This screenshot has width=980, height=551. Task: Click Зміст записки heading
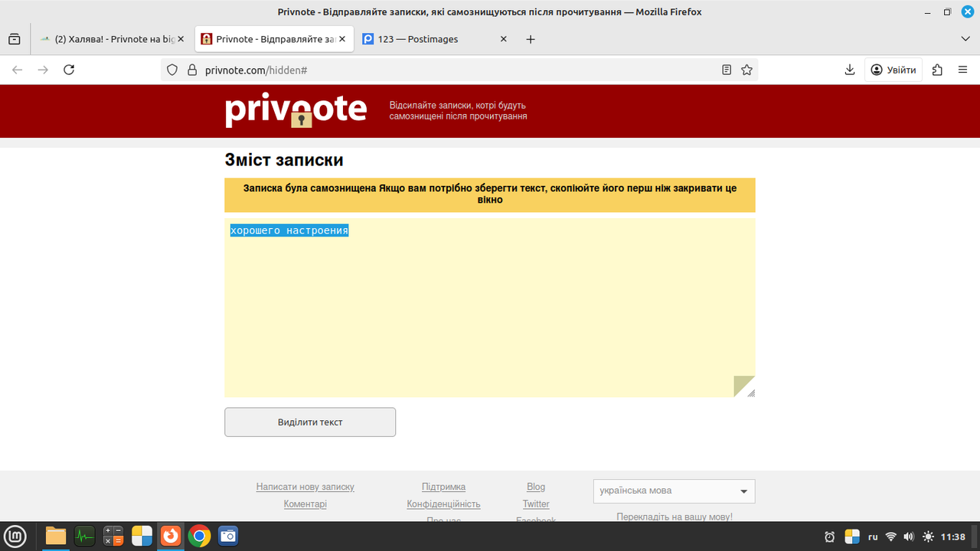284,160
